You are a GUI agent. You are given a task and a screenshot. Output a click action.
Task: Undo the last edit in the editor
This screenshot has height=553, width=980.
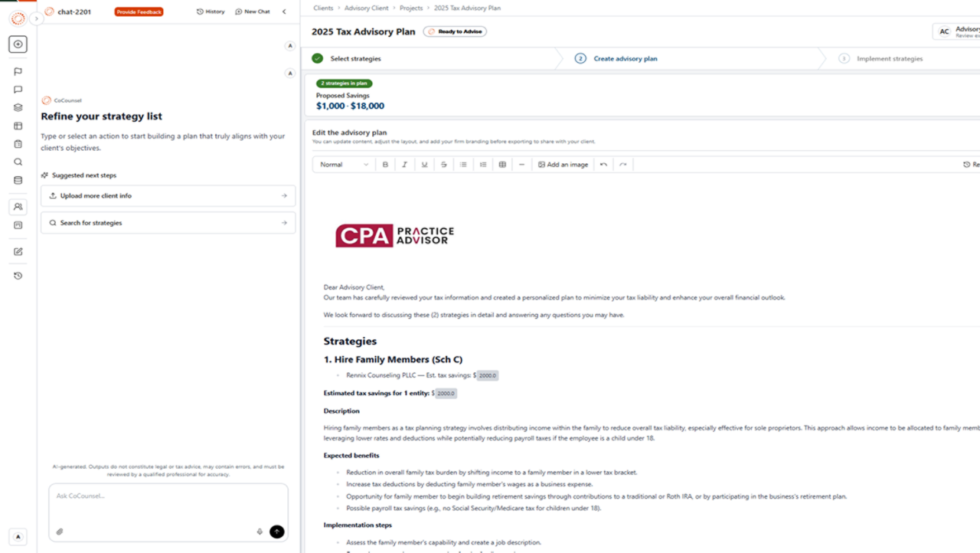pyautogui.click(x=603, y=164)
